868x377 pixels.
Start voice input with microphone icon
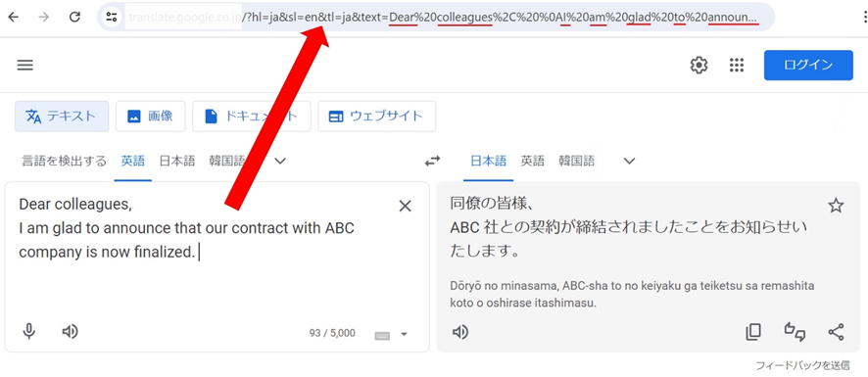click(28, 332)
